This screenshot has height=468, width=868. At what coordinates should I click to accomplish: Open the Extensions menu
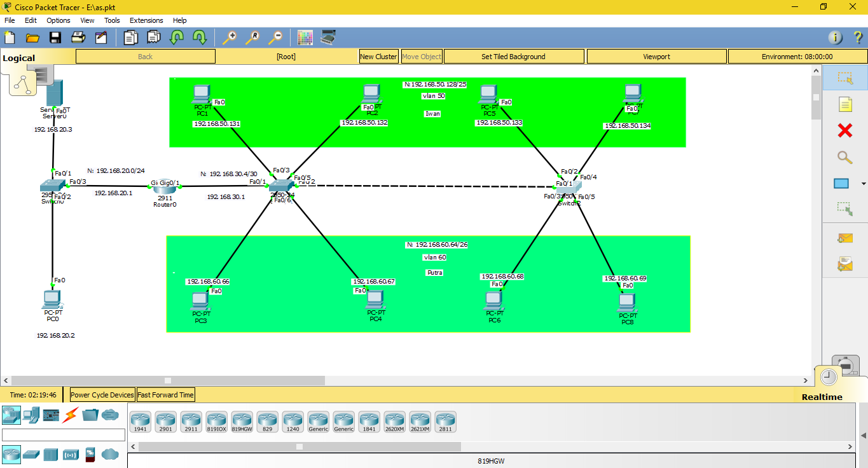[146, 20]
